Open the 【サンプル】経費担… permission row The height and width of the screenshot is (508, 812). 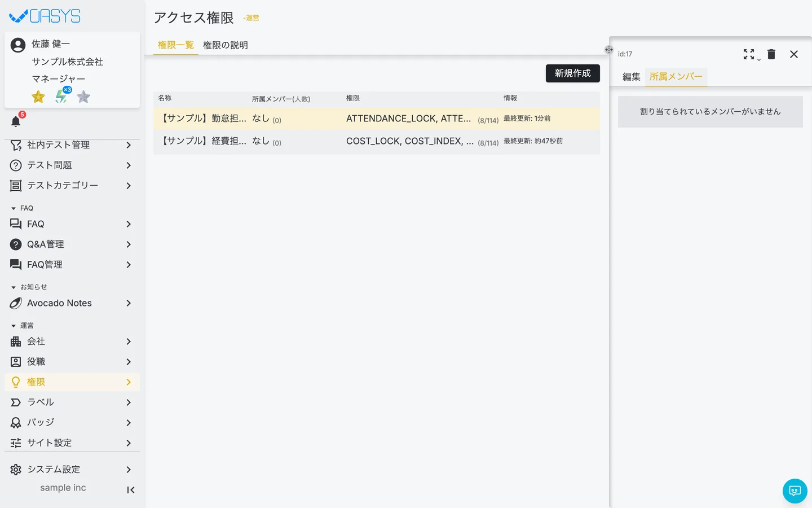[x=377, y=141]
